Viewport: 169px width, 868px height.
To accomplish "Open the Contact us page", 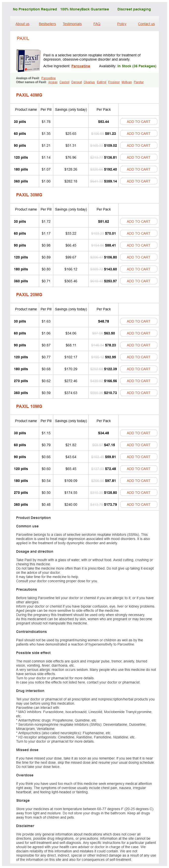I will [146, 24].
